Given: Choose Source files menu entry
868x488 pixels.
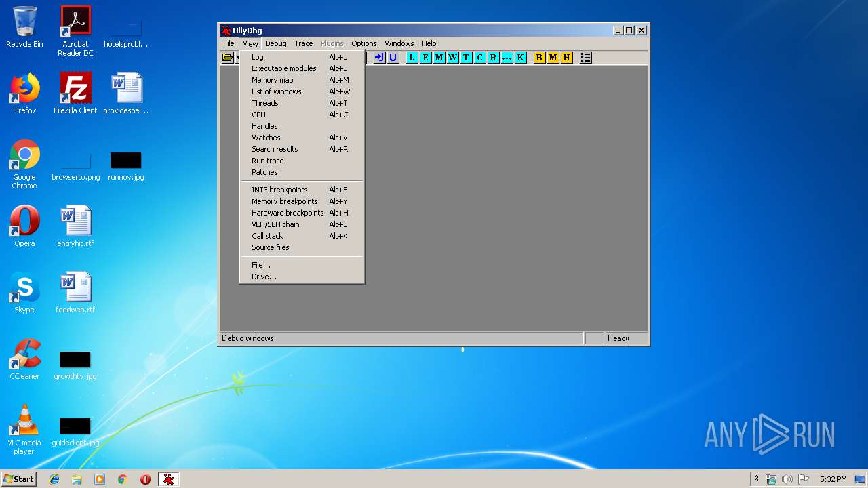Looking at the screenshot, I should (302, 247).
